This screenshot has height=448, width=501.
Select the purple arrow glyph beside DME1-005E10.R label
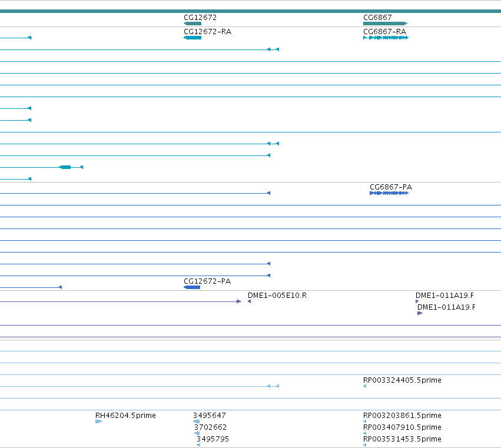249,301
